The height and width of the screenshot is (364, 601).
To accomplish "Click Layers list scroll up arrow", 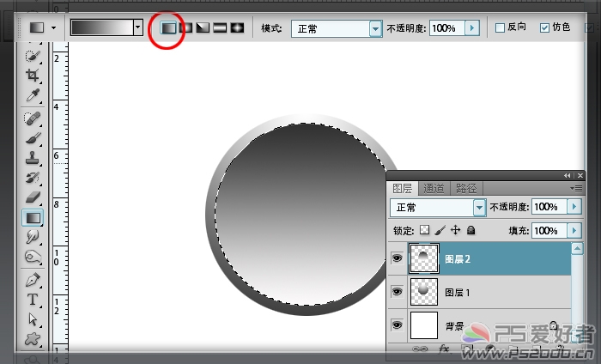I will pos(577,248).
